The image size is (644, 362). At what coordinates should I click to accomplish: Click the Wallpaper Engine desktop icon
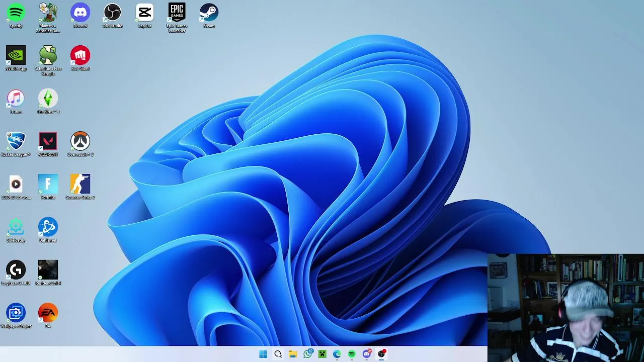pyautogui.click(x=16, y=316)
